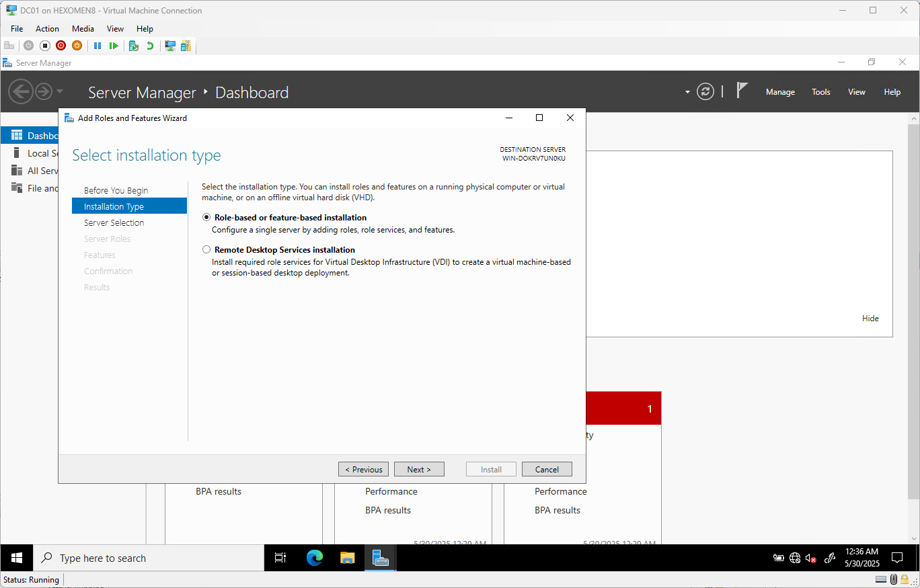Click the last toolbar icon after the monitor
The image size is (920, 588).
point(186,46)
